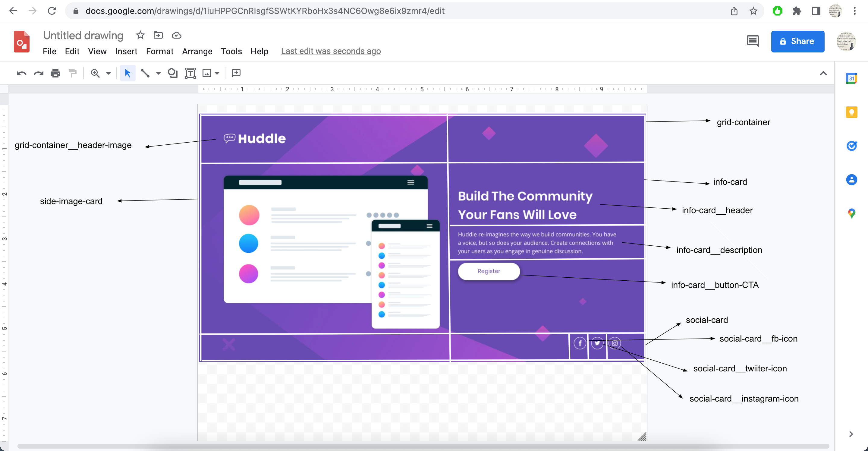Screen dimensions: 868x451
Task: Open the Chrome three-dot menu
Action: [x=855, y=11]
